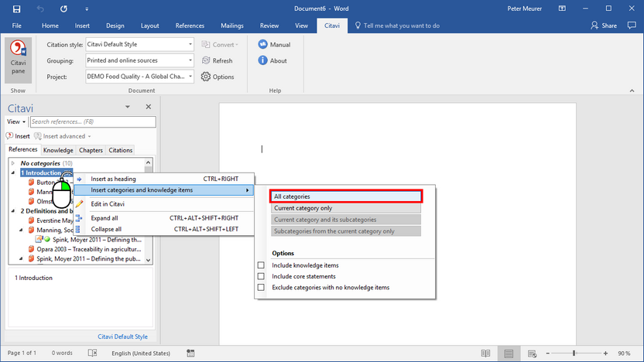Click the 0 words count in the status bar
The width and height of the screenshot is (644, 362).
pos(62,353)
